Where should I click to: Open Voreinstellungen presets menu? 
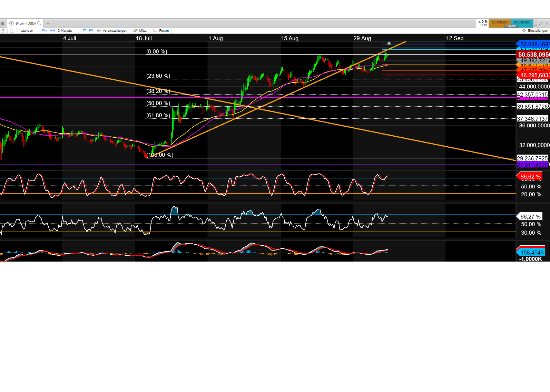112,31
